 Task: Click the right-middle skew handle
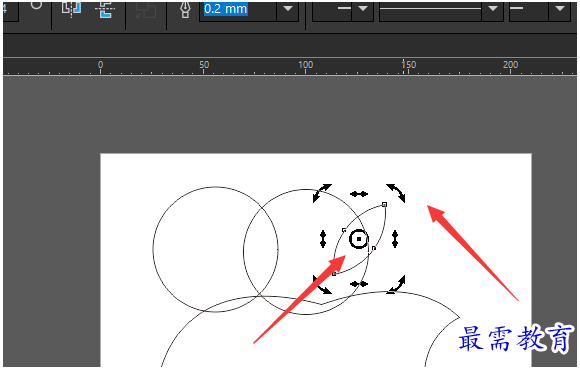pos(395,239)
